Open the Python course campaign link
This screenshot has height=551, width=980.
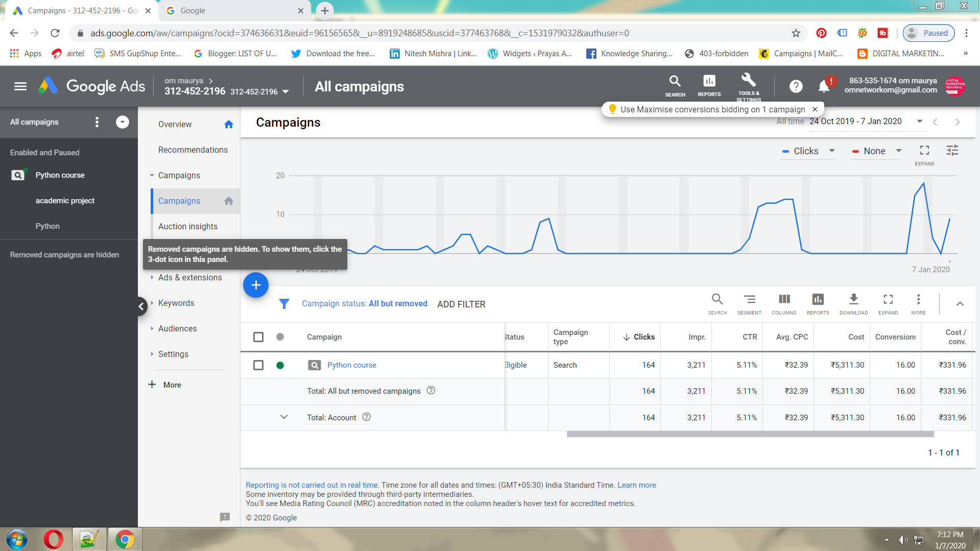tap(352, 365)
